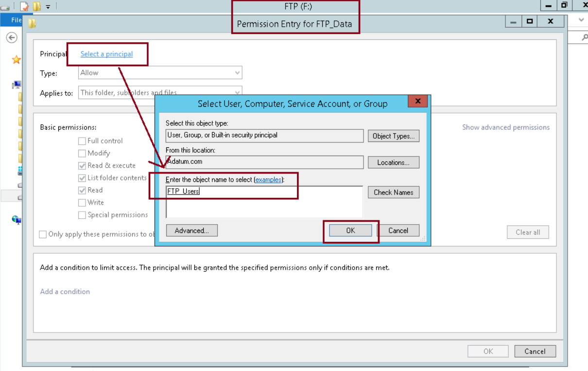Click the folder icon of Permission Entry window
The height and width of the screenshot is (371, 588).
pos(32,23)
